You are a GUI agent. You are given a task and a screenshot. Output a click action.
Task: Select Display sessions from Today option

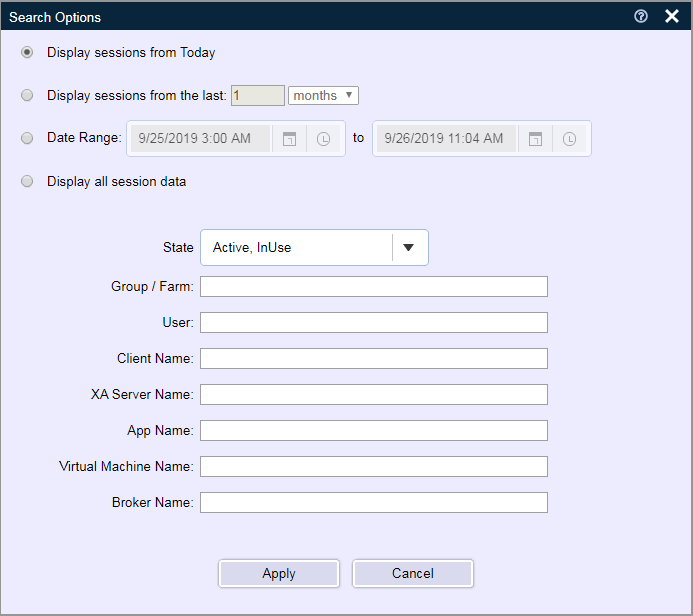[x=27, y=53]
